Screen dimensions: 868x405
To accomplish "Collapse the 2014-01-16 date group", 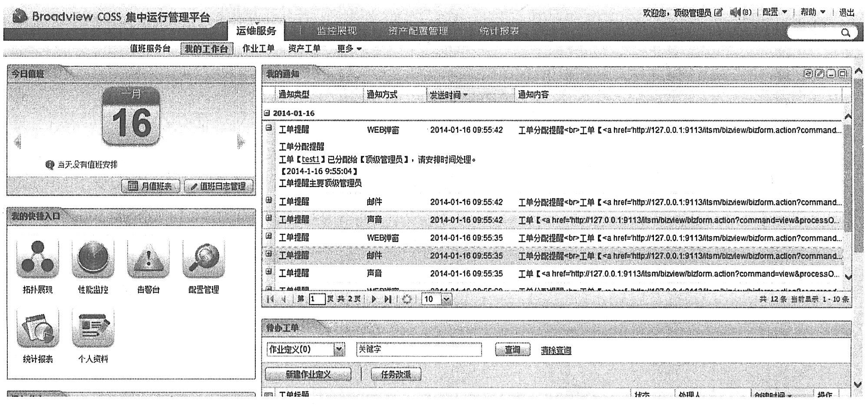I will 267,113.
